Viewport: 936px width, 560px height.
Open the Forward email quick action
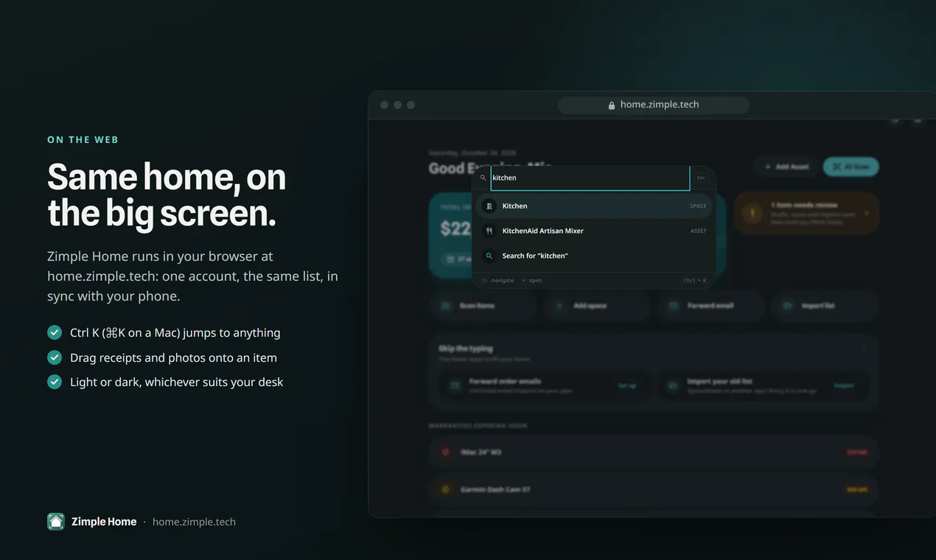point(710,306)
